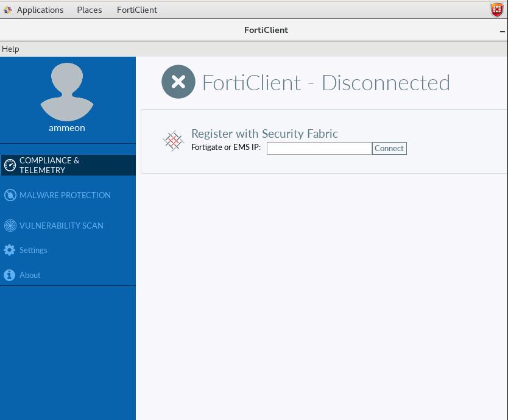508x420 pixels.
Task: Click the Security Fabric mesh icon
Action: [x=174, y=141]
